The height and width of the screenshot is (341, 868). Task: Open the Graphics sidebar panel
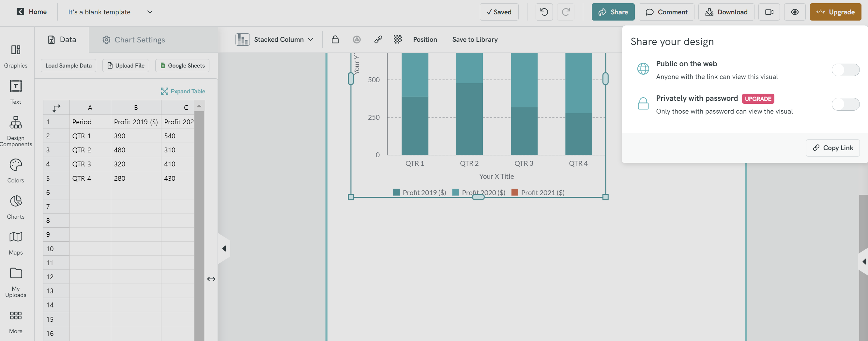coord(16,56)
